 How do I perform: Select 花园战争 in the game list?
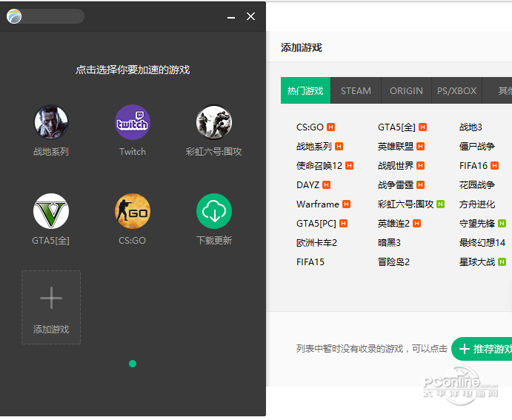point(476,184)
